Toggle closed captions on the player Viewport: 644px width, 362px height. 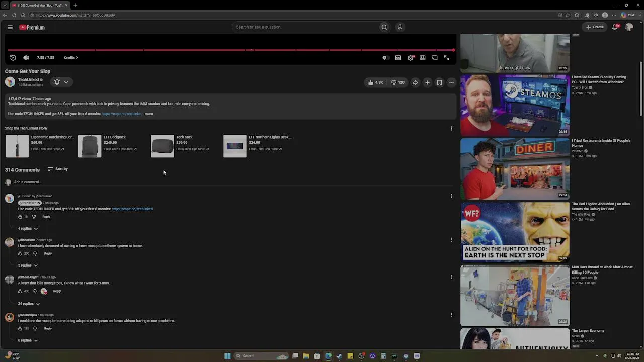[398, 58]
